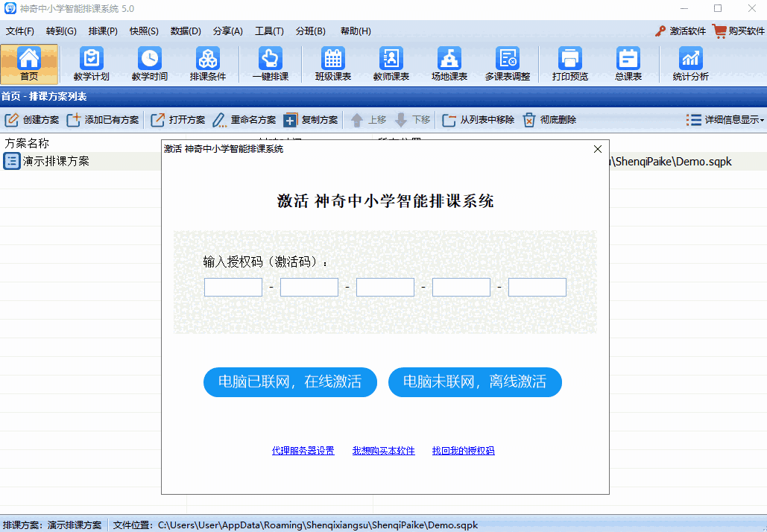Image resolution: width=767 pixels, height=532 pixels.
Task: Click the 电脑已联网，在线激活 activation button
Action: pos(290,382)
